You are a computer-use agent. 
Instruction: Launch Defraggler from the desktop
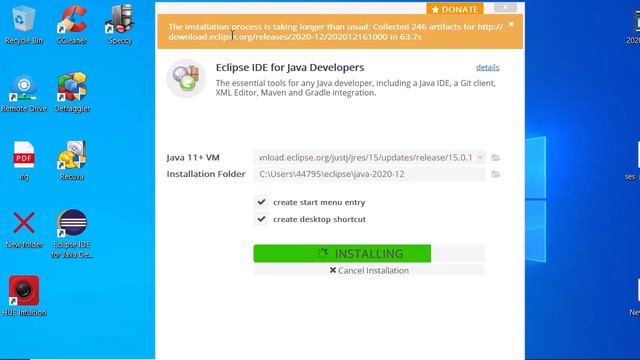pos(72,92)
